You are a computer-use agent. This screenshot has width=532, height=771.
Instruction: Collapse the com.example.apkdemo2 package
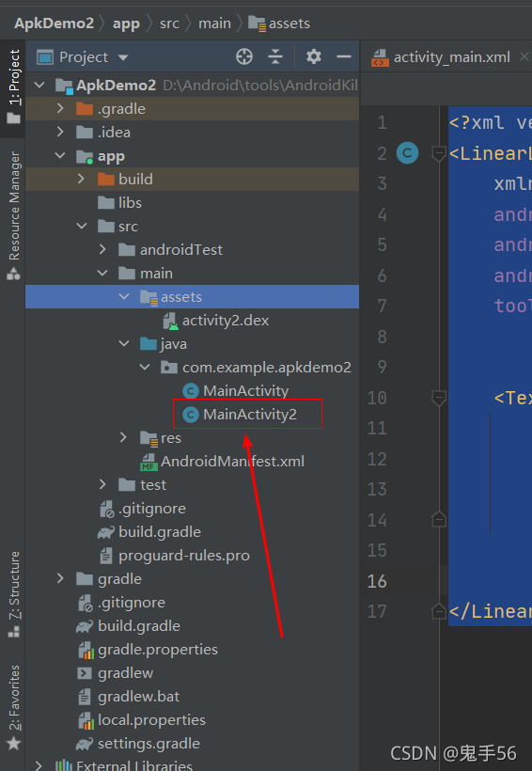145,368
